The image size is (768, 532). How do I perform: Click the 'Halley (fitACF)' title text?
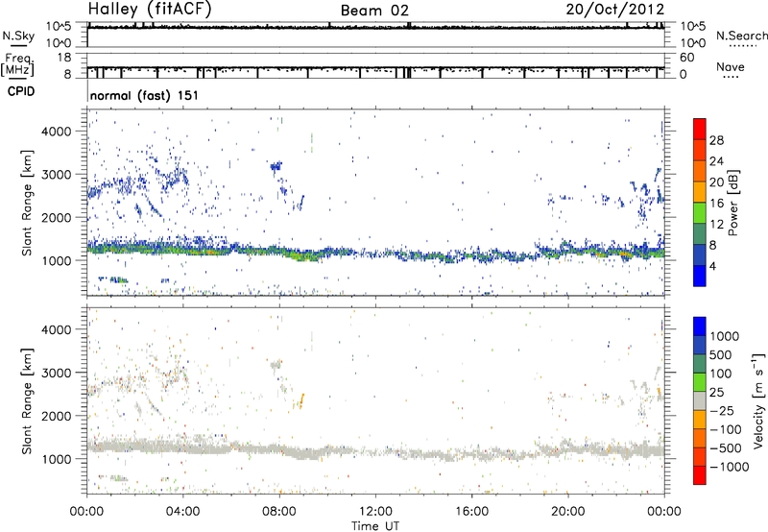pyautogui.click(x=150, y=10)
